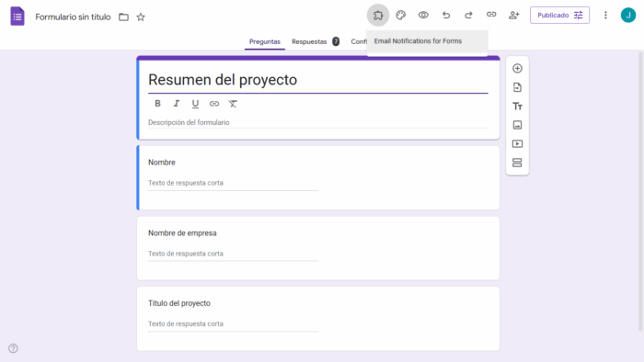Viewport: 644px width, 362px height.
Task: Undo the last change
Action: coord(446,16)
